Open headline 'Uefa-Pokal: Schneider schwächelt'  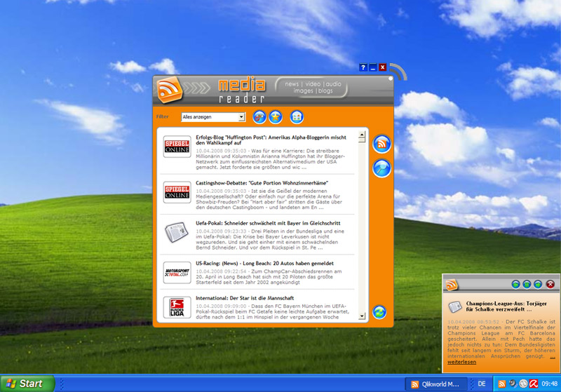click(268, 223)
